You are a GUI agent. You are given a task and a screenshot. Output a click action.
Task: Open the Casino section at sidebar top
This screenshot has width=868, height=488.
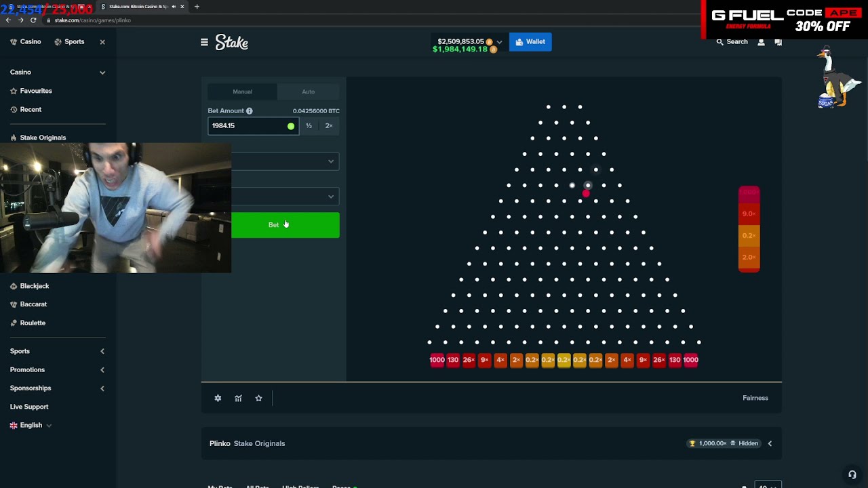pyautogui.click(x=26, y=42)
